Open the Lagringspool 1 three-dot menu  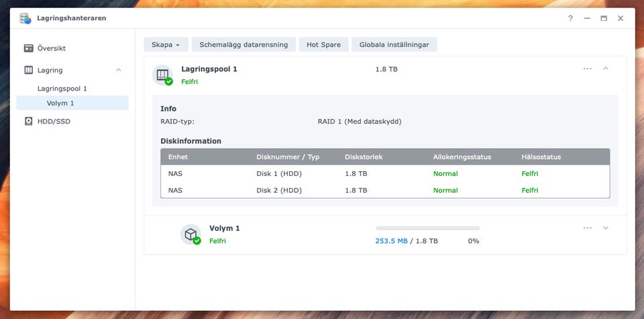[x=588, y=69]
